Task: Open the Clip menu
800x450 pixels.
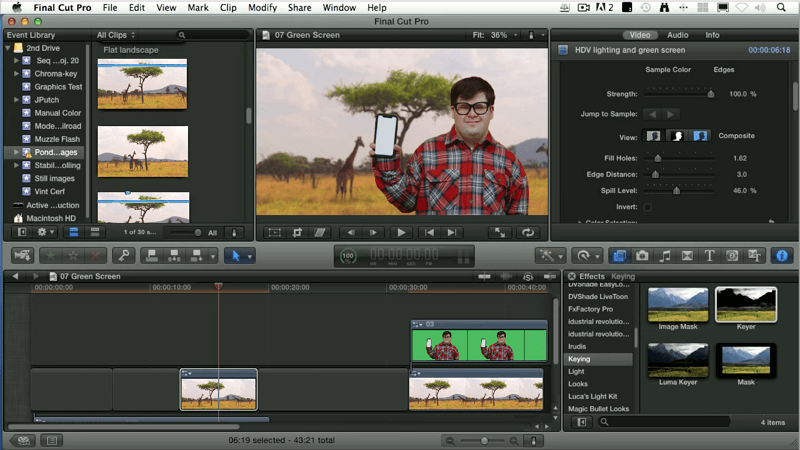Action: (x=228, y=7)
